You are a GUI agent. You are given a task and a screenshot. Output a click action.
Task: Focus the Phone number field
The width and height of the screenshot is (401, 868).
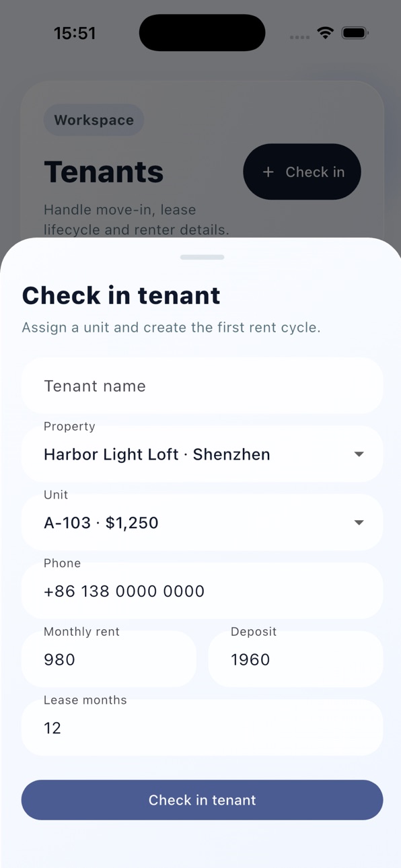(202, 591)
